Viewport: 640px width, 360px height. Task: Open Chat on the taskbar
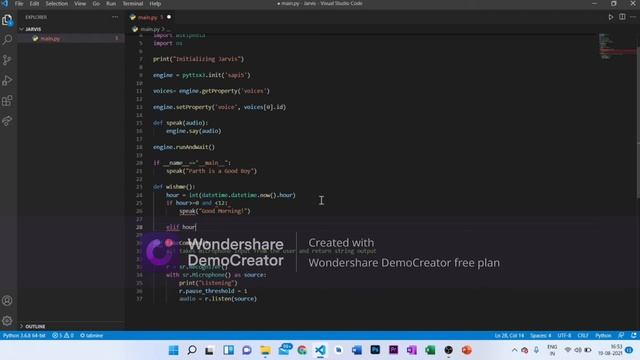click(x=247, y=350)
